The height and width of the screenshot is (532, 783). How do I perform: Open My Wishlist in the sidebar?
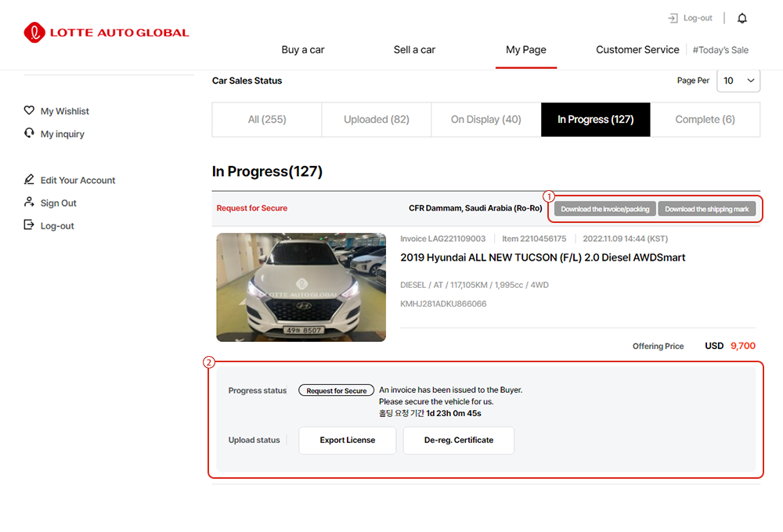coord(64,111)
